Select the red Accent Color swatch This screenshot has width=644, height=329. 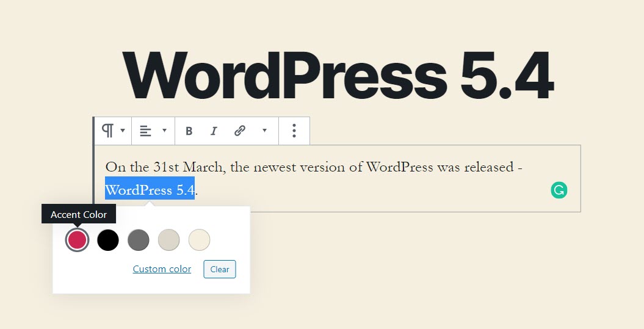pyautogui.click(x=77, y=240)
